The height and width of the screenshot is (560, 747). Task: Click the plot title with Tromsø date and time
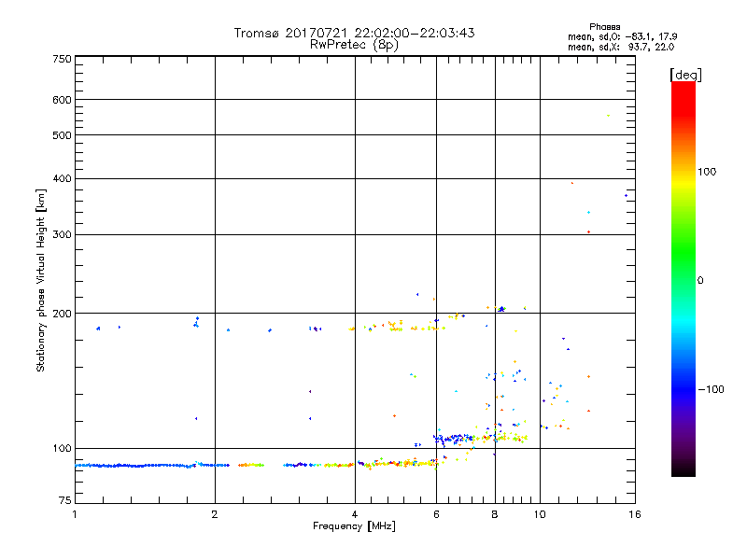[354, 33]
